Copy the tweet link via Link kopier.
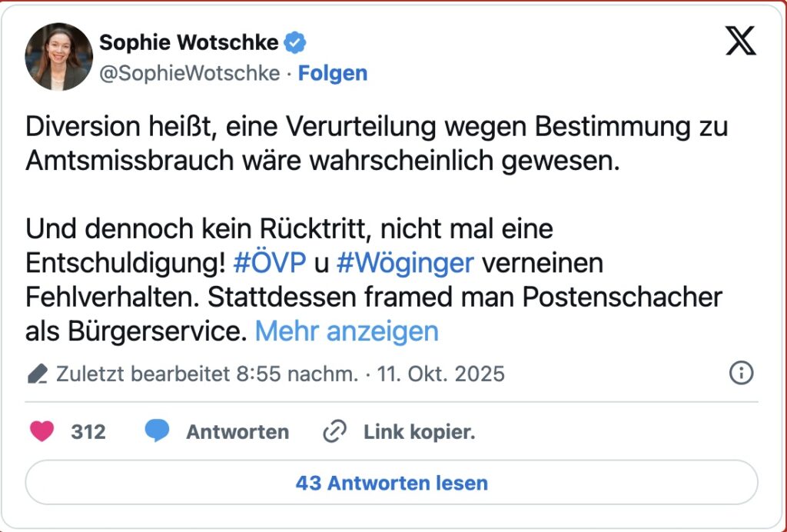The image size is (787, 532). [x=419, y=432]
